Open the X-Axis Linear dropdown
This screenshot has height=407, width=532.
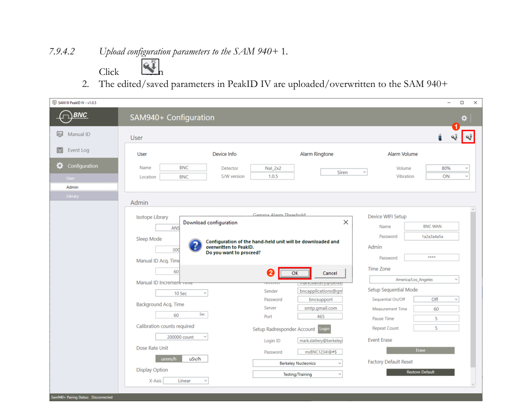(186, 381)
